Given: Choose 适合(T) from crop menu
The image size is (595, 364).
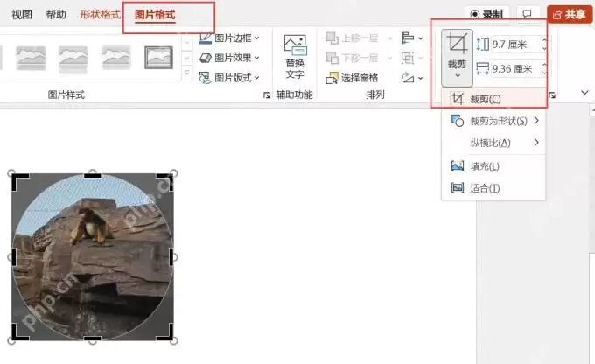Looking at the screenshot, I should (493, 188).
